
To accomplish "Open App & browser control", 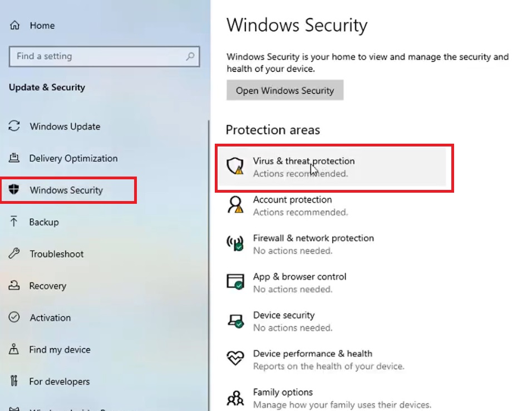I will (299, 277).
